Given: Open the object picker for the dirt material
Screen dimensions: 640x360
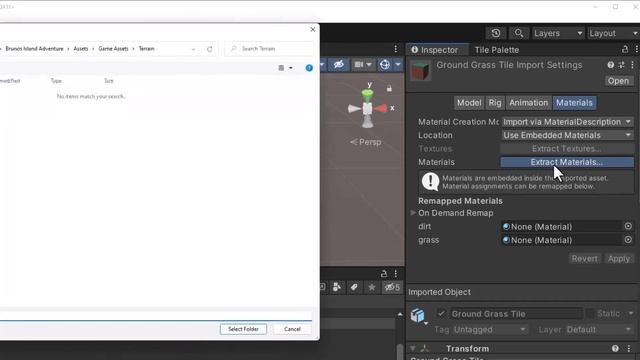Looking at the screenshot, I should tap(628, 226).
